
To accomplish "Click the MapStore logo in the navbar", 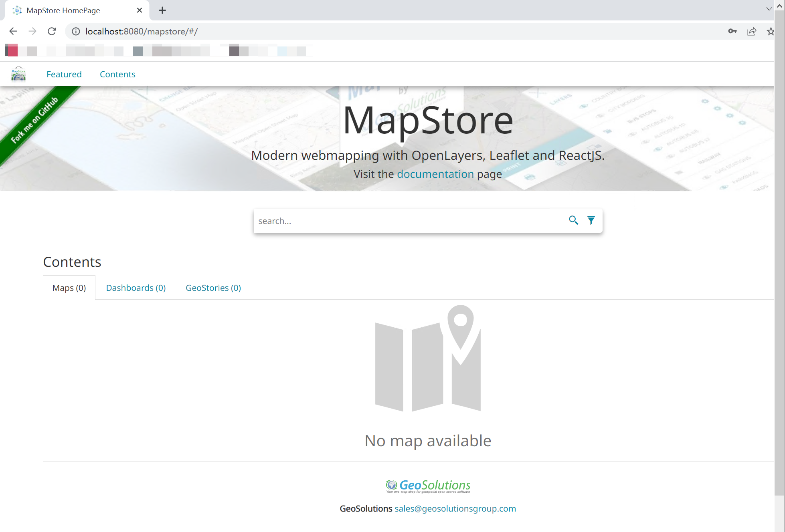I will click(18, 74).
